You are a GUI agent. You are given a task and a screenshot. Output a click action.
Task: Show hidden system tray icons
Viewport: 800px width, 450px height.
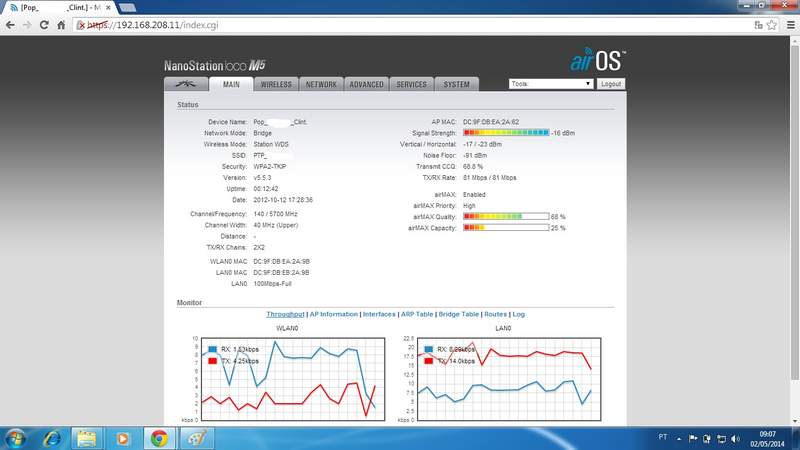[679, 439]
